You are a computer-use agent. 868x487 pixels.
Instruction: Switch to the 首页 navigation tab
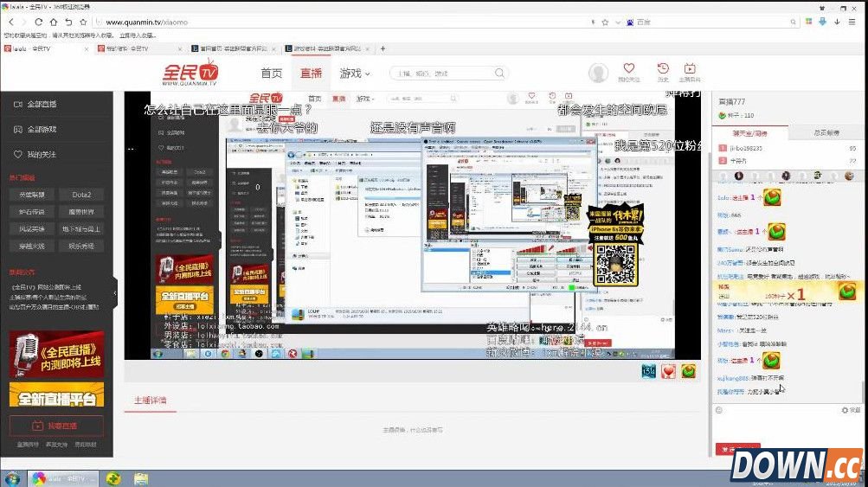pos(272,74)
